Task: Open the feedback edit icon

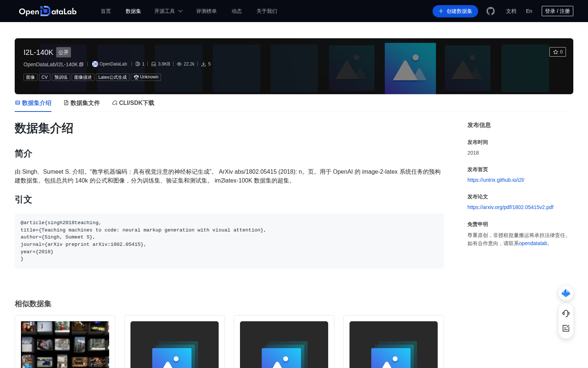Action: [x=566, y=328]
